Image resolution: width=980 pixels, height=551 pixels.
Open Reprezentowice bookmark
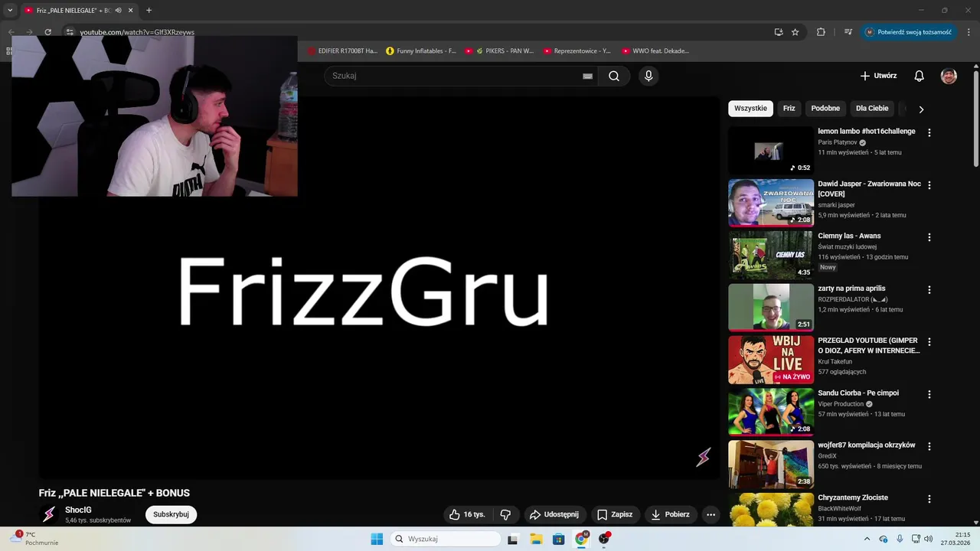(577, 51)
